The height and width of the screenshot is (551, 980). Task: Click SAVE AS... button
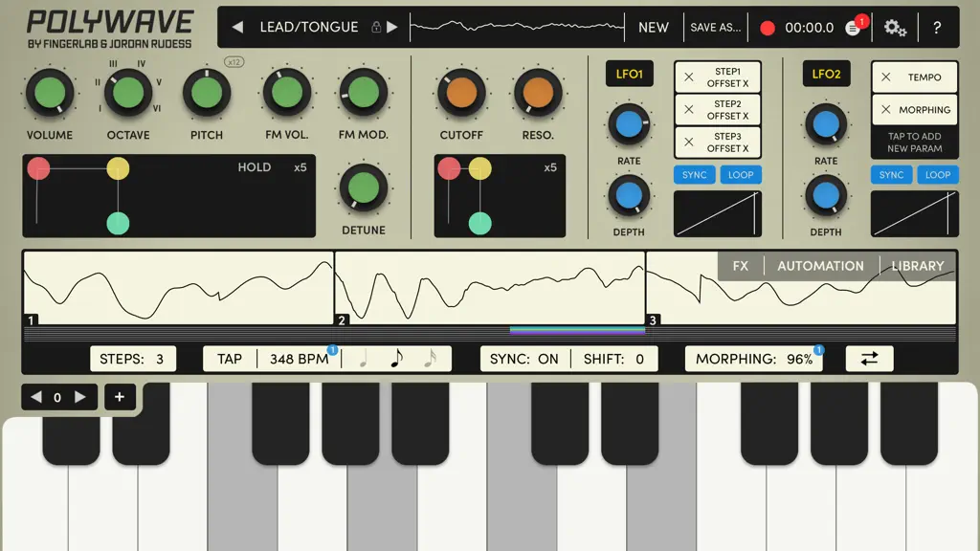tap(716, 28)
